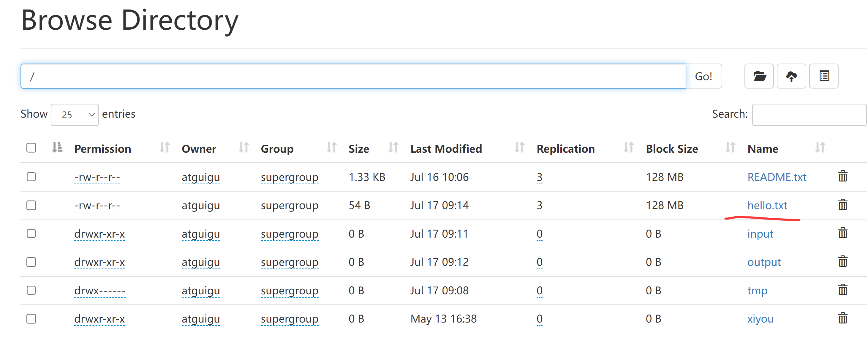Click the sort icon next to the select-all checkbox

click(57, 148)
